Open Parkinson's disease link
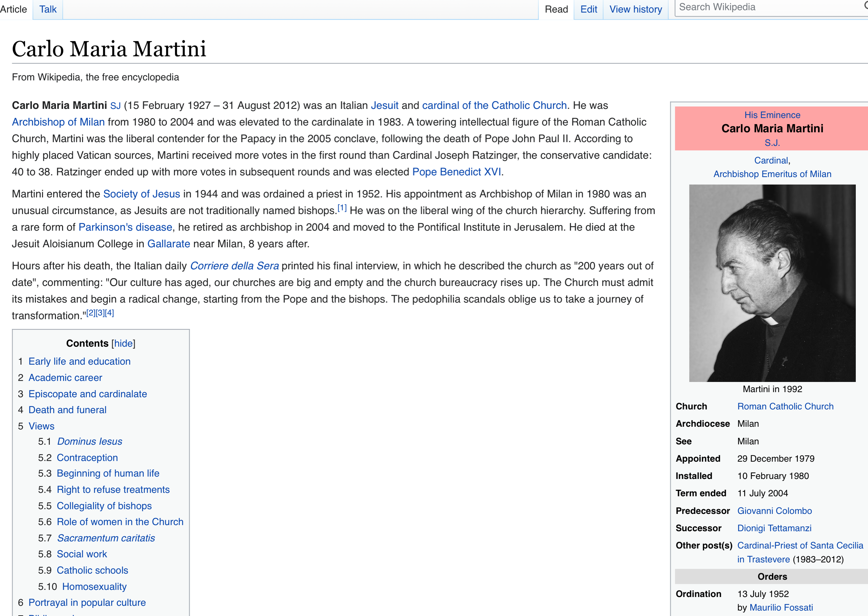868x616 pixels. coord(126,227)
